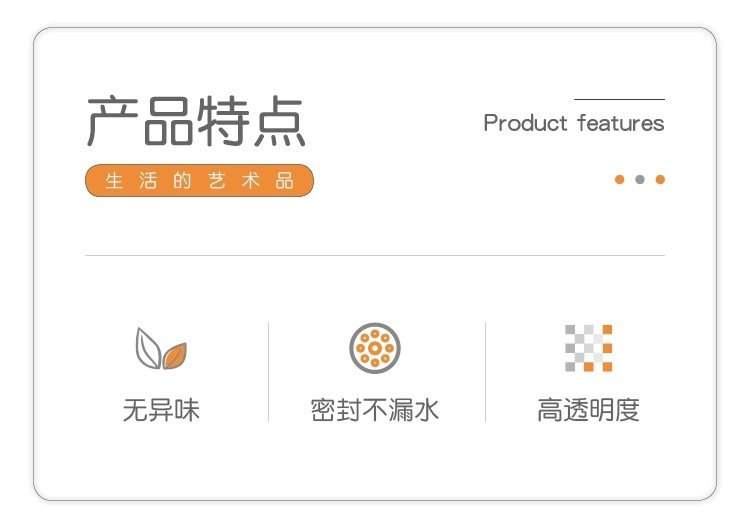Select the 无异味 feature label

[x=161, y=410]
